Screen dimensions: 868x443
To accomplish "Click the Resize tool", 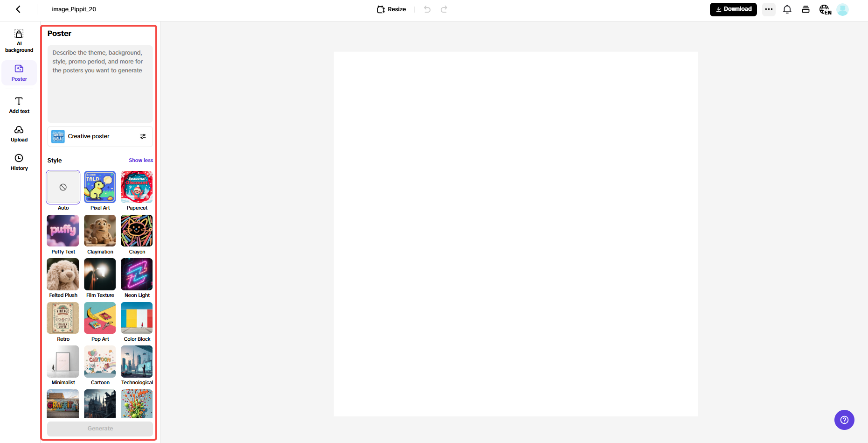I will [x=391, y=9].
